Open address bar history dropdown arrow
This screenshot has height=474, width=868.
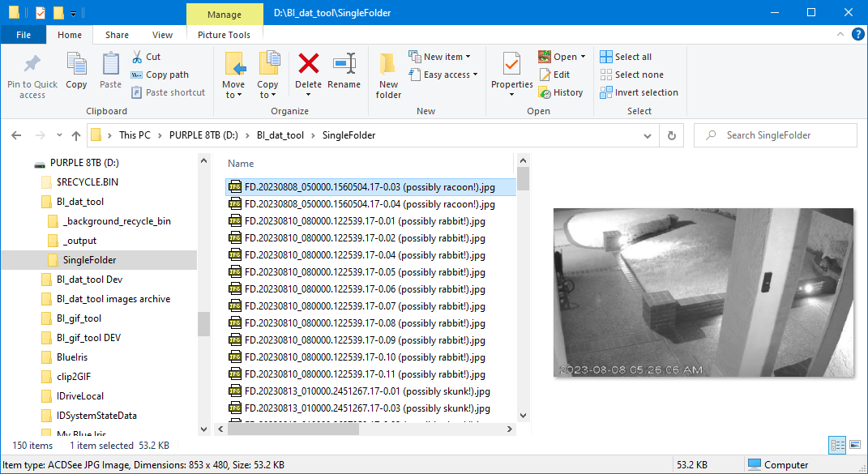(x=648, y=135)
